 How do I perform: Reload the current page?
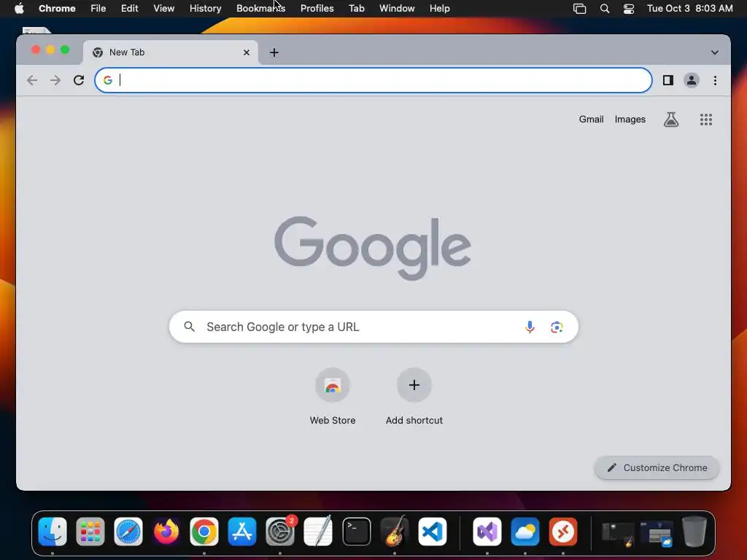[x=79, y=80]
